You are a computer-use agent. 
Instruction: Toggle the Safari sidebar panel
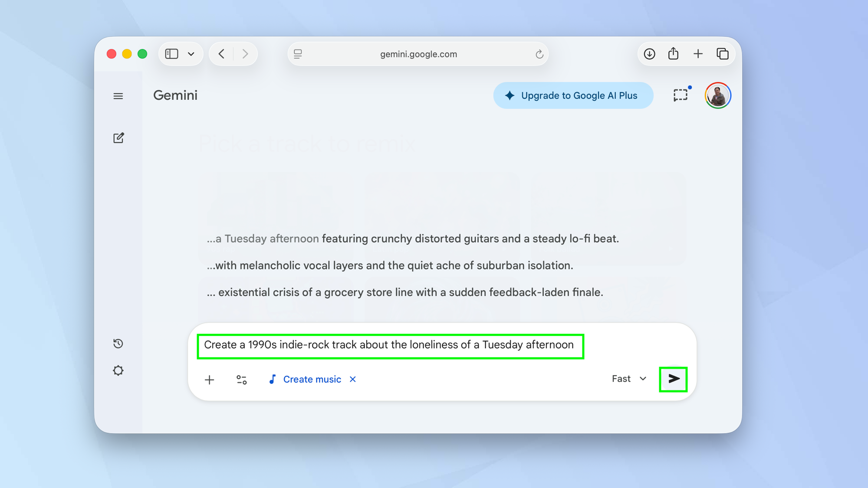click(x=172, y=54)
